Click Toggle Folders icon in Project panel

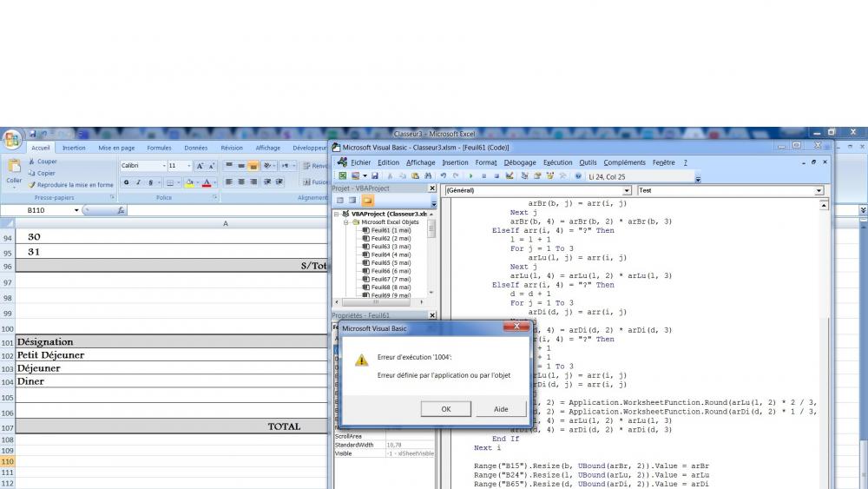pyautogui.click(x=367, y=201)
